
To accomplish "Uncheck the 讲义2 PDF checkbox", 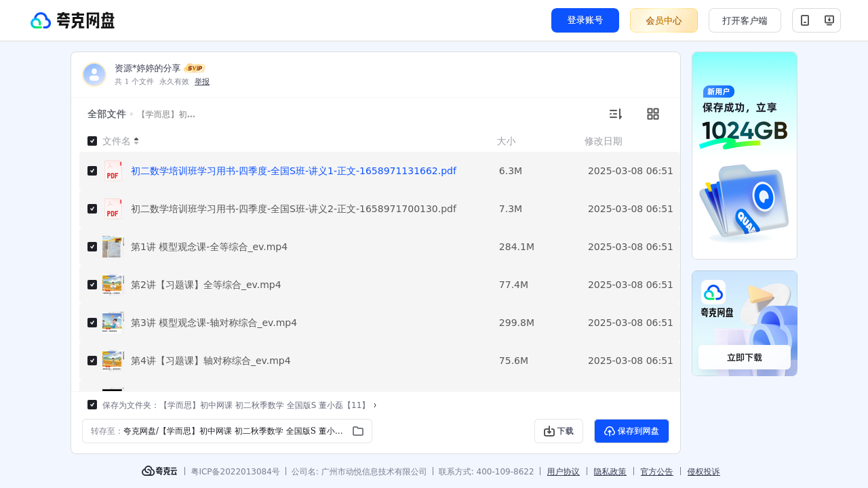I will (x=92, y=209).
